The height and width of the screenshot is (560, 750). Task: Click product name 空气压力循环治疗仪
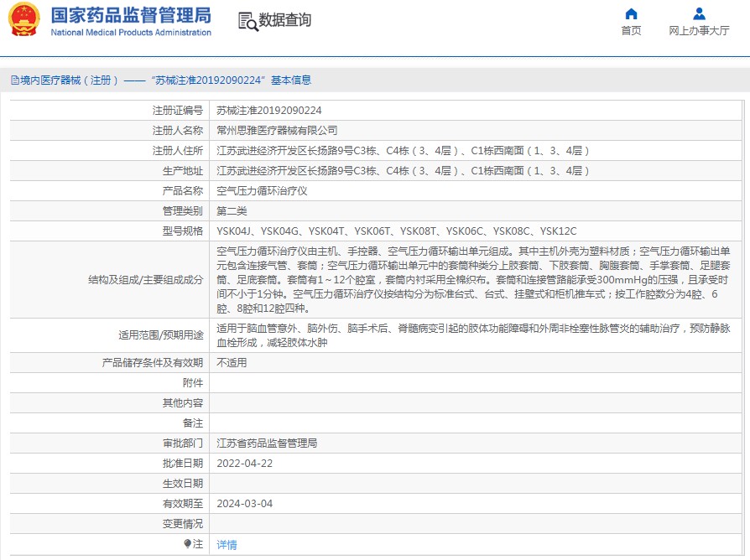pyautogui.click(x=262, y=191)
